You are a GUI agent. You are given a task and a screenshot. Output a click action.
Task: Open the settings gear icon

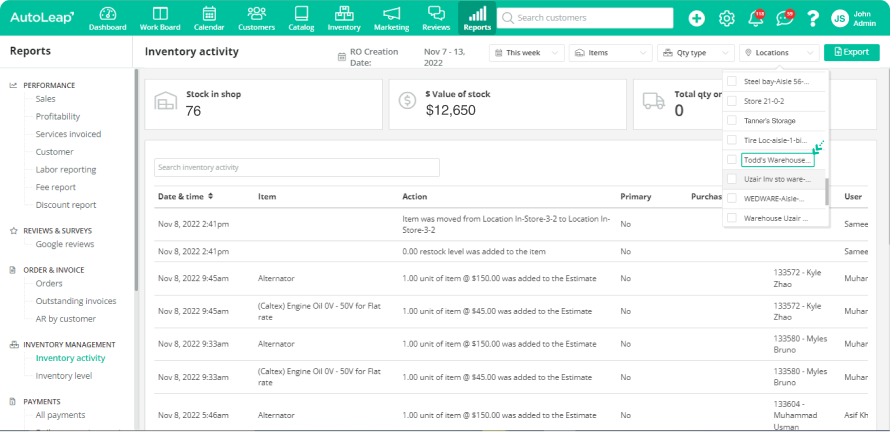727,18
